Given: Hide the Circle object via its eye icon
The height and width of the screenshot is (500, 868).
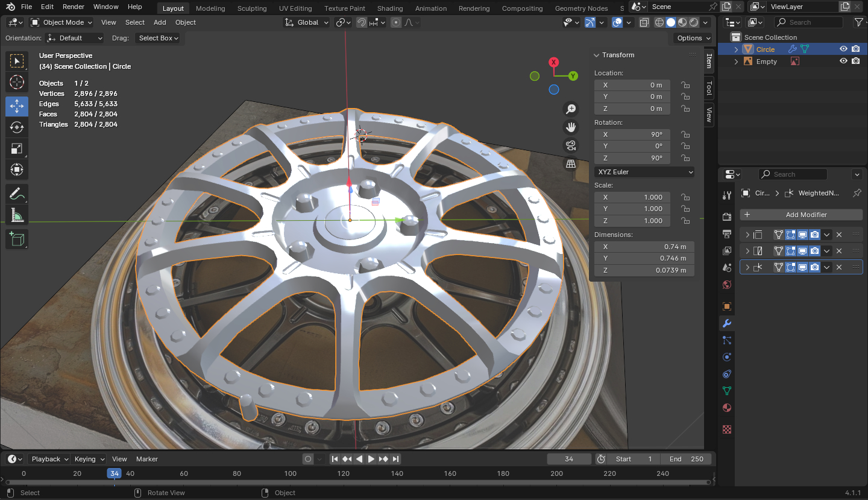Looking at the screenshot, I should (x=843, y=49).
